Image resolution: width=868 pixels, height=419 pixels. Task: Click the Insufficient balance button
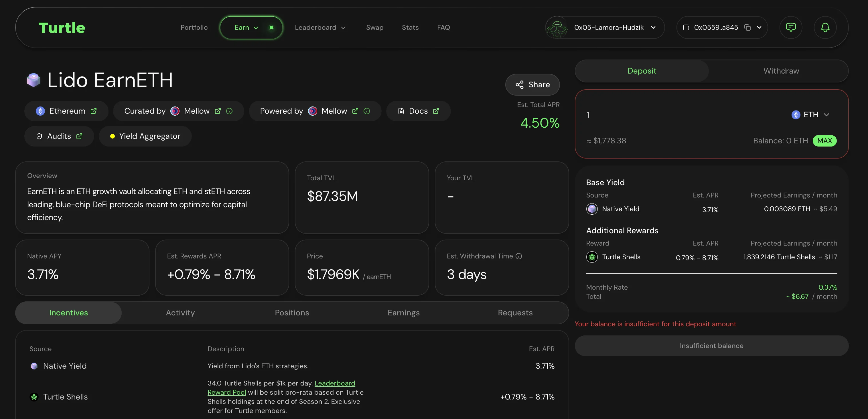[711, 346]
